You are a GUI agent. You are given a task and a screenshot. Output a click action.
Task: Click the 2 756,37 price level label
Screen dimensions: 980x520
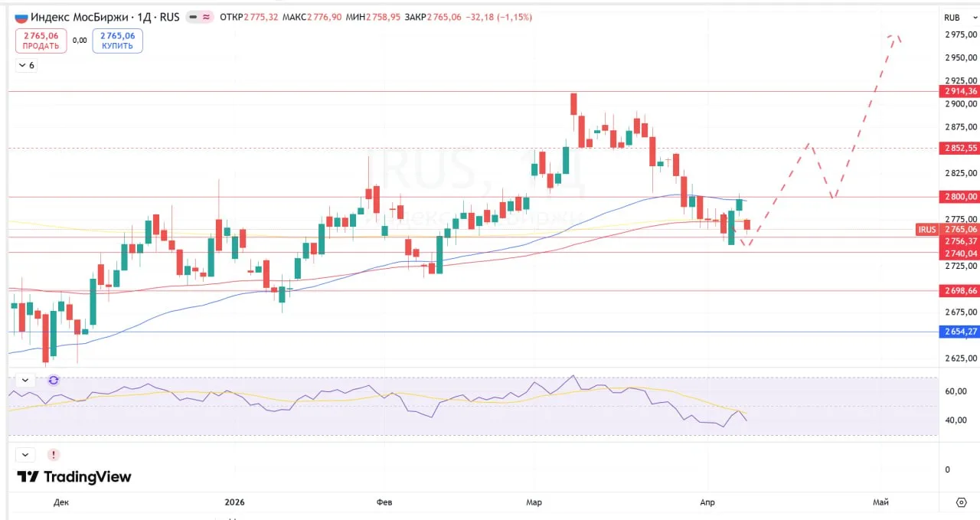(x=959, y=240)
